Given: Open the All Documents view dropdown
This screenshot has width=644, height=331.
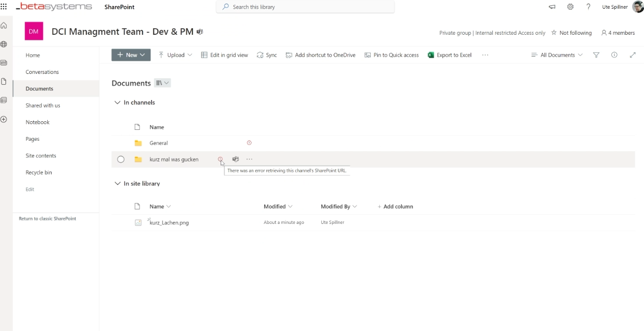Looking at the screenshot, I should pos(557,54).
